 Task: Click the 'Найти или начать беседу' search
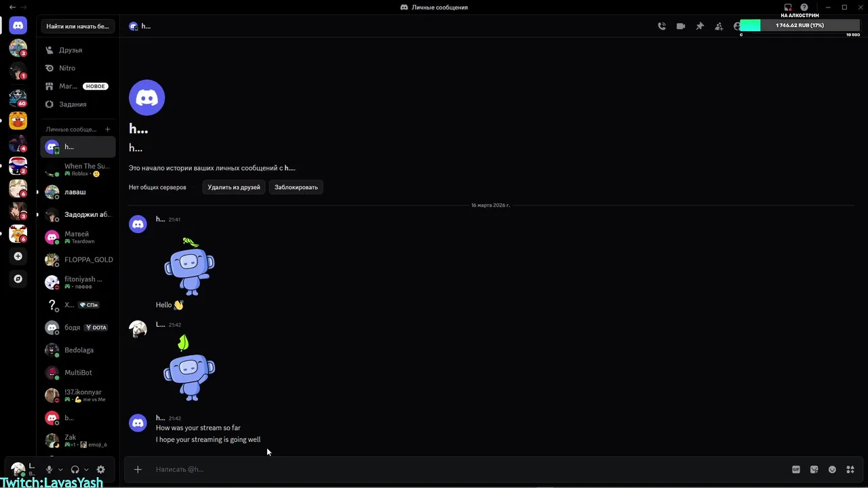(x=78, y=26)
